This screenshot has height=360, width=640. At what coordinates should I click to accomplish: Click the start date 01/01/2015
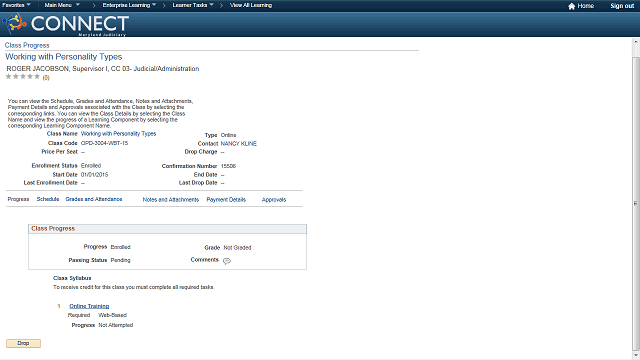click(94, 175)
